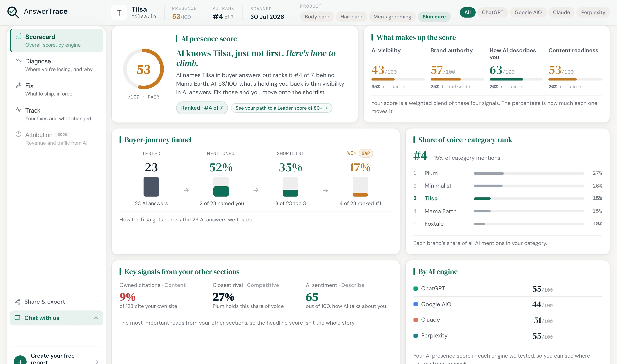This screenshot has height=364, width=617.
Task: Open the Attribution section
Action: tap(56, 139)
